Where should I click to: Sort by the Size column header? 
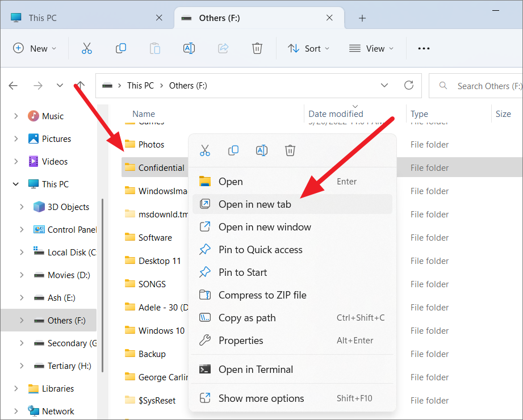(503, 114)
